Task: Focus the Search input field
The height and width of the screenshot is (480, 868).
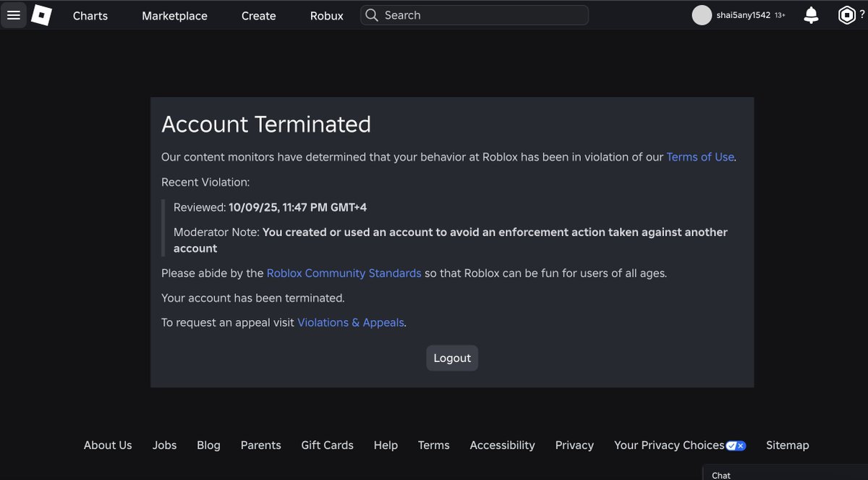Action: tap(475, 15)
